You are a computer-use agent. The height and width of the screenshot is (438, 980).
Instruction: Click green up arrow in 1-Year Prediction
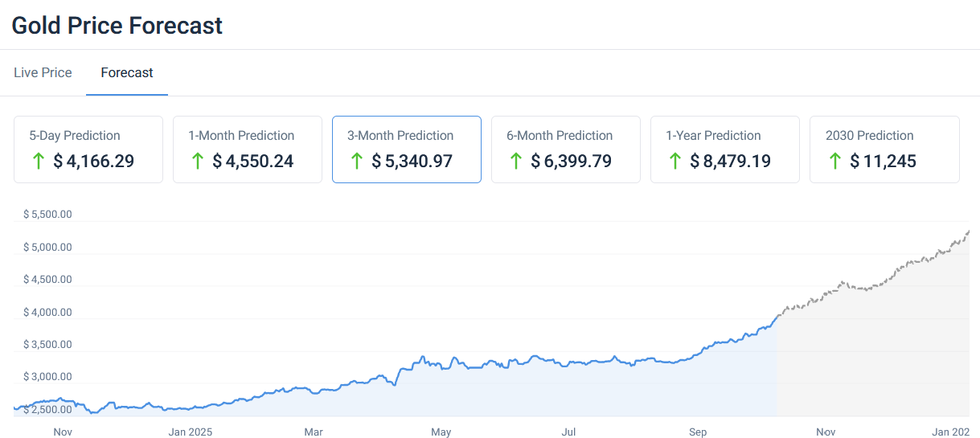[675, 161]
